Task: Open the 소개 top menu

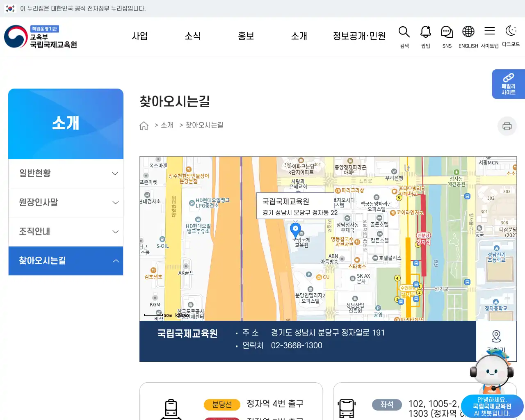Action: [299, 36]
